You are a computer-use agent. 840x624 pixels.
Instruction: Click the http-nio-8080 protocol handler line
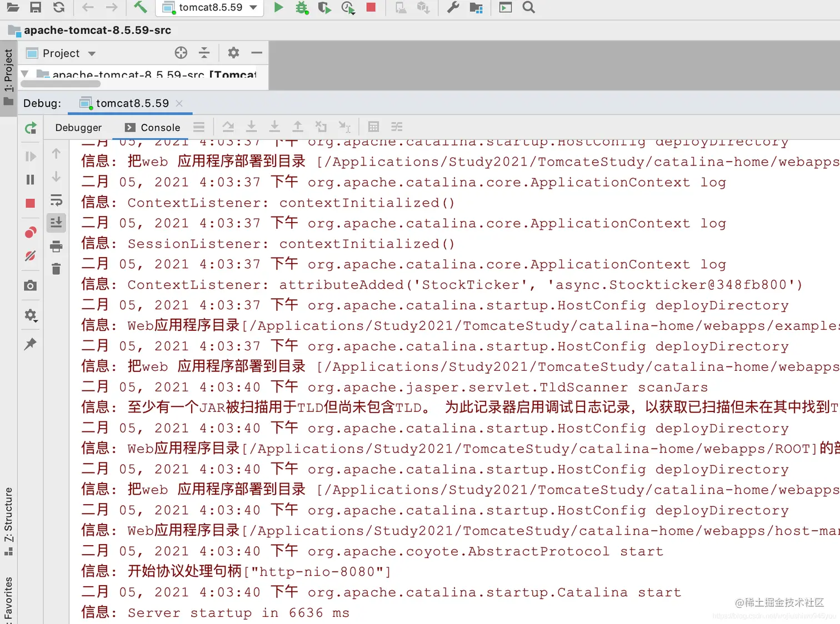click(x=236, y=571)
